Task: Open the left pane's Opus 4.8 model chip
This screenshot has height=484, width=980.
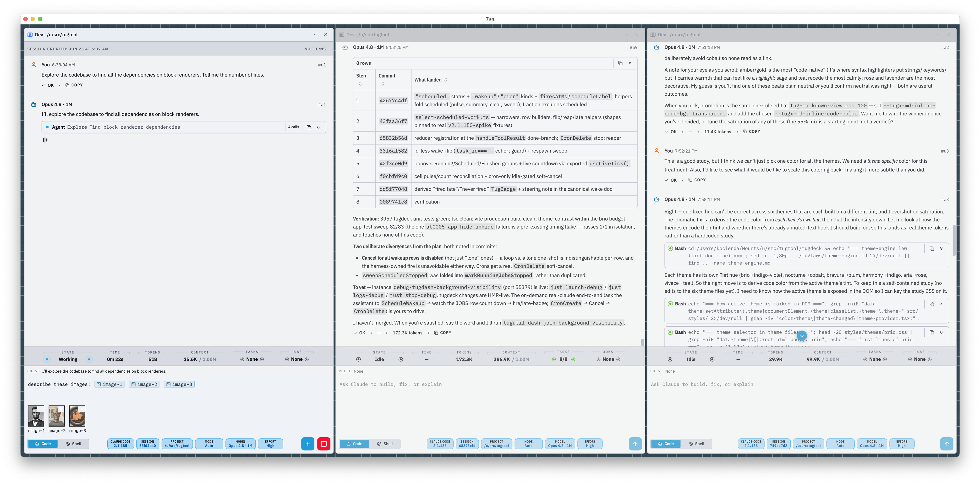Action: pos(241,444)
